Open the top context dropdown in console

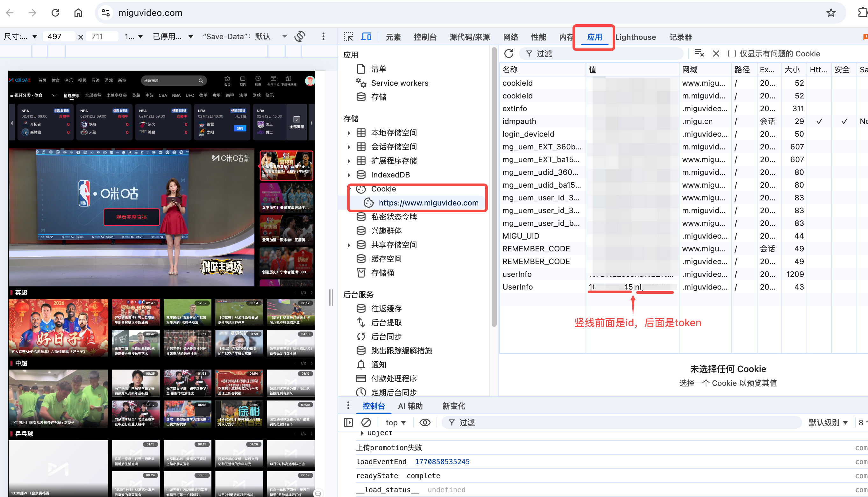coord(395,422)
